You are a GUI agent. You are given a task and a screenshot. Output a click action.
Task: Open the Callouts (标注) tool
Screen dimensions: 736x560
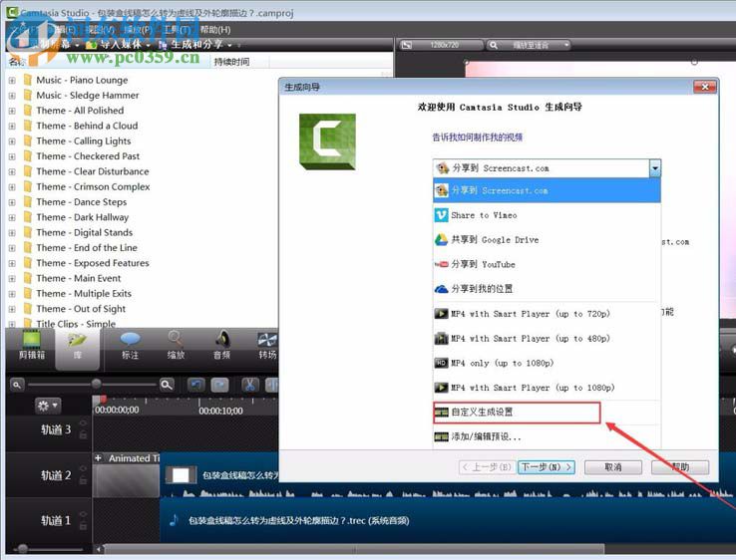[130, 345]
